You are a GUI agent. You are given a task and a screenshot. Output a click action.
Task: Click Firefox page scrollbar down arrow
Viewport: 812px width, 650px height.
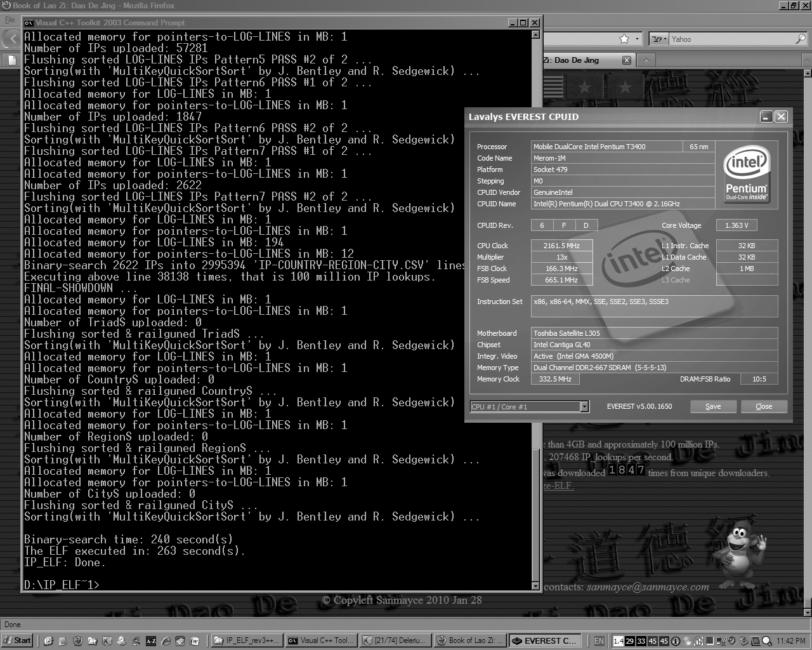807,613
